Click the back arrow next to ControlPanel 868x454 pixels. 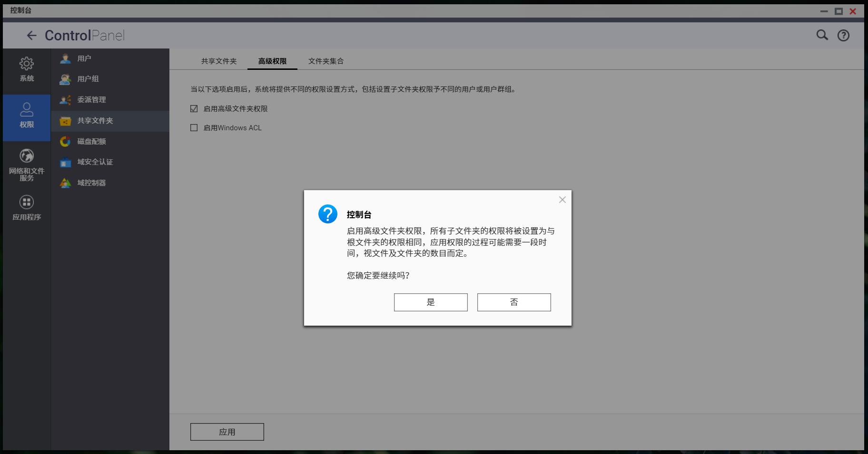[x=31, y=35]
